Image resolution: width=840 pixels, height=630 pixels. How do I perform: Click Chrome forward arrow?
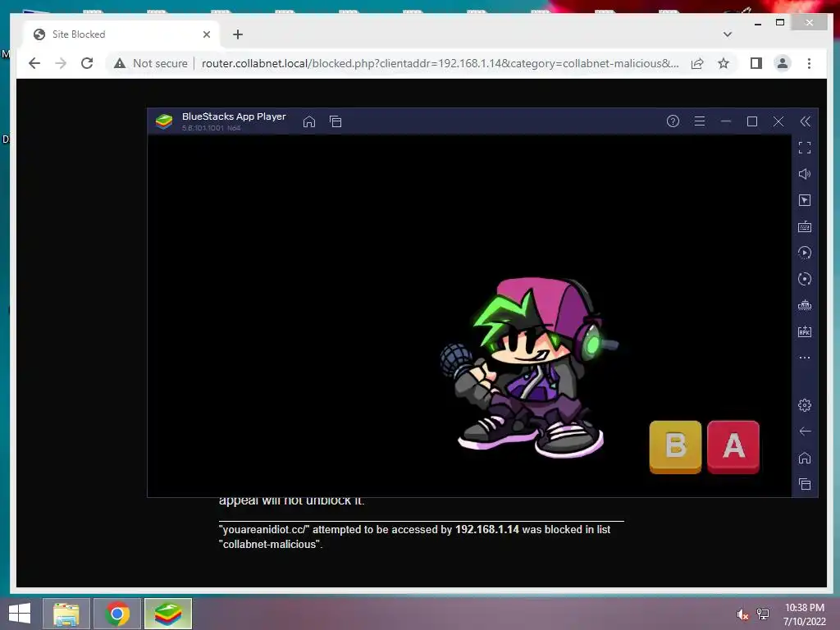[61, 63]
